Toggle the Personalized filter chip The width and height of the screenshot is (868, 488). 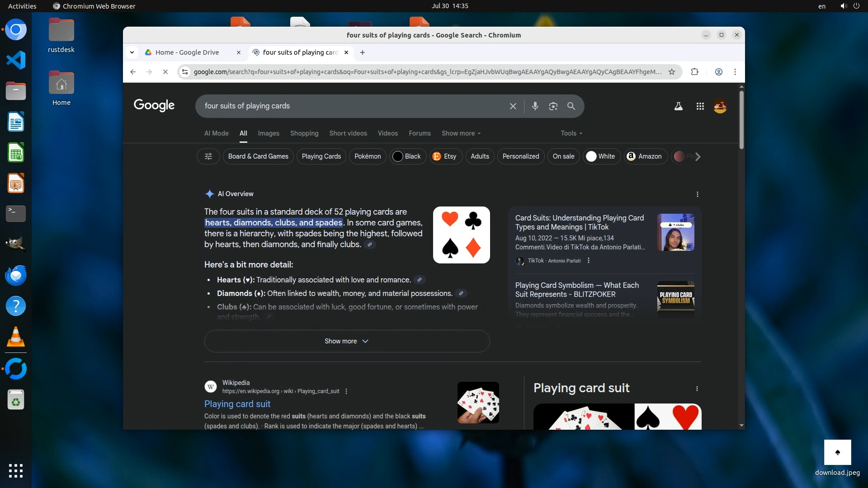520,156
